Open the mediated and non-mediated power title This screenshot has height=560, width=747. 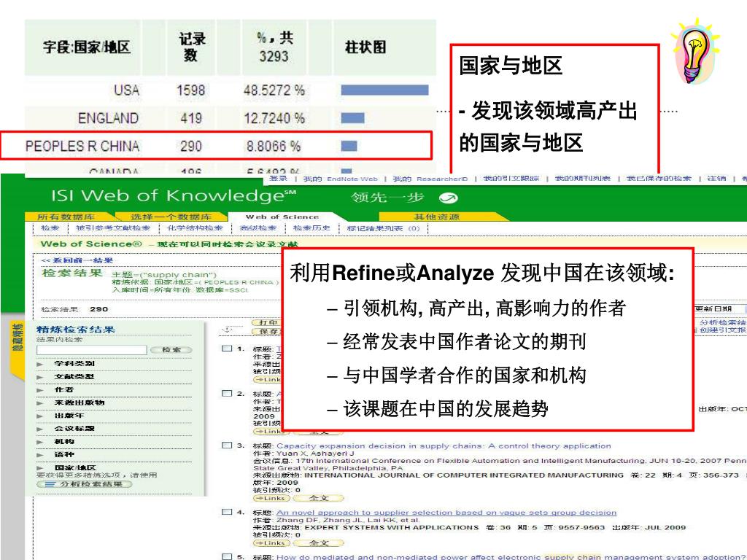point(510,556)
